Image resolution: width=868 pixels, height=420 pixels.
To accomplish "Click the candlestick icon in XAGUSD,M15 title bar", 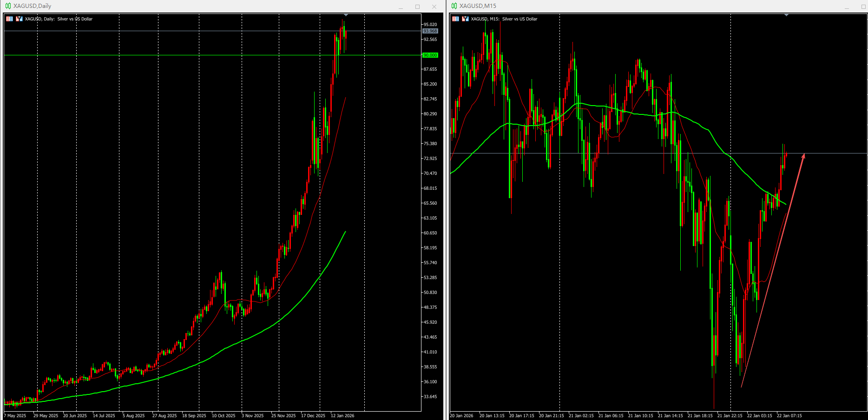I will point(454,6).
